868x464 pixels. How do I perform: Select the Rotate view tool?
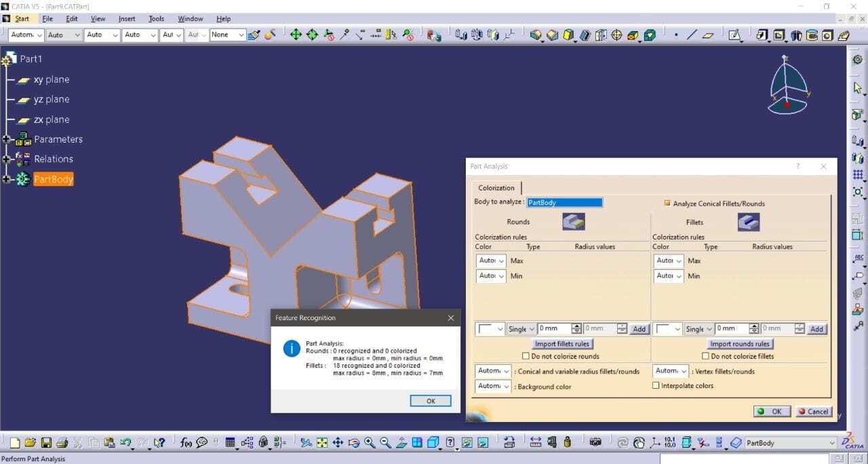click(x=353, y=443)
